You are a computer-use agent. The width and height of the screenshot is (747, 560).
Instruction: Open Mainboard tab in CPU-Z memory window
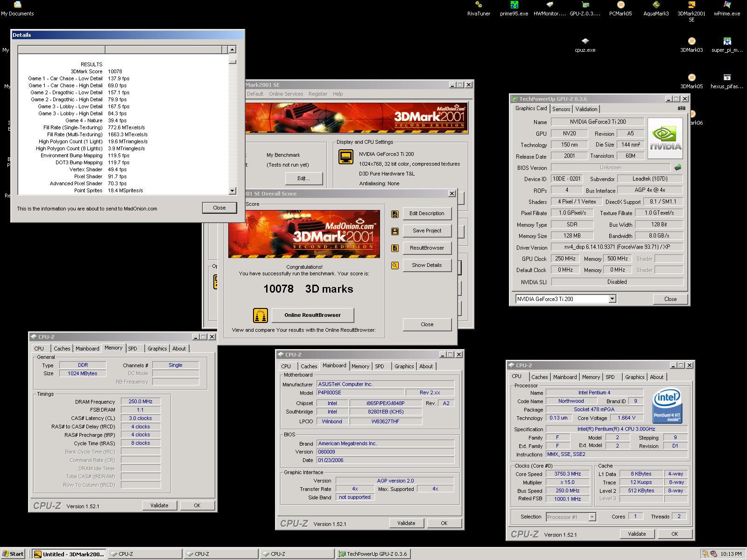pos(87,349)
